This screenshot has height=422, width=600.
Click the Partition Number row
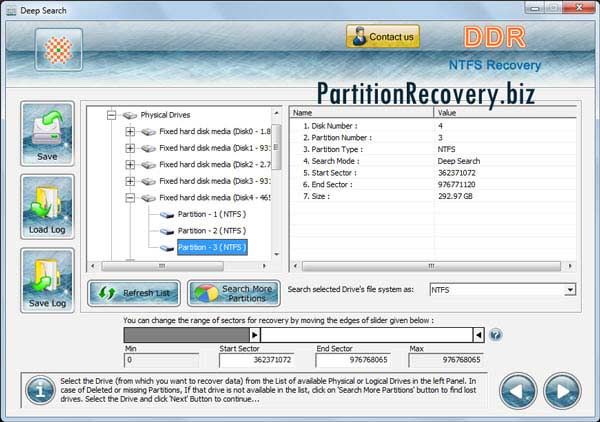433,137
